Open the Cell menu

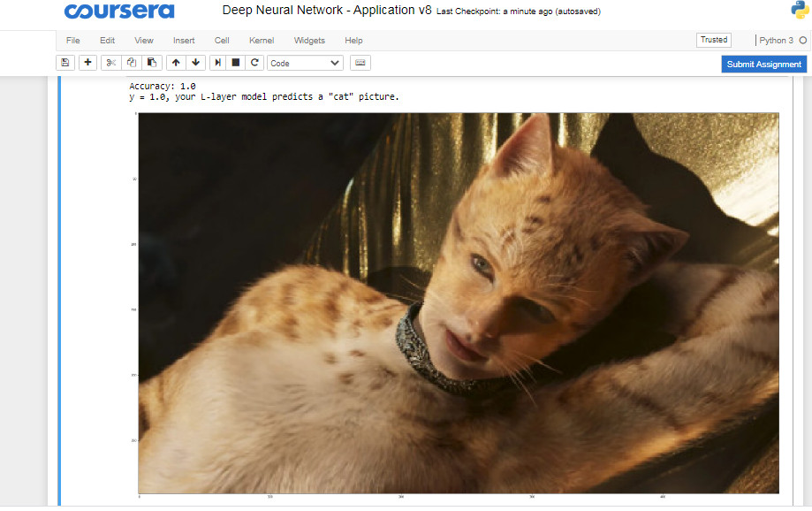(x=222, y=41)
